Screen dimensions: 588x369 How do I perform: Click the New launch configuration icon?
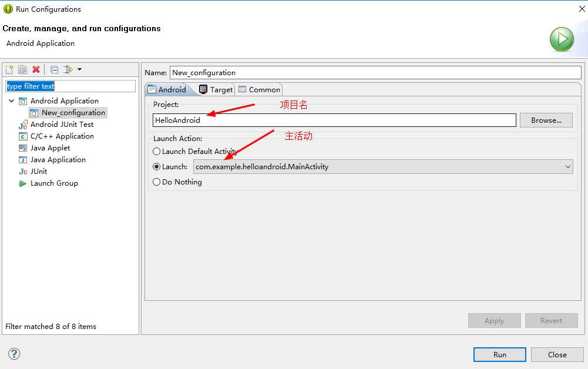point(9,69)
